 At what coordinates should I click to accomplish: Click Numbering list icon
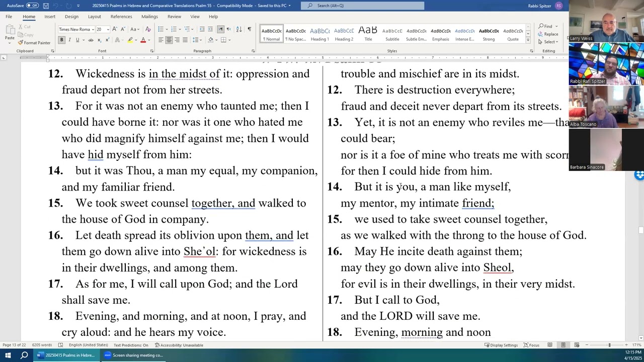(x=174, y=29)
